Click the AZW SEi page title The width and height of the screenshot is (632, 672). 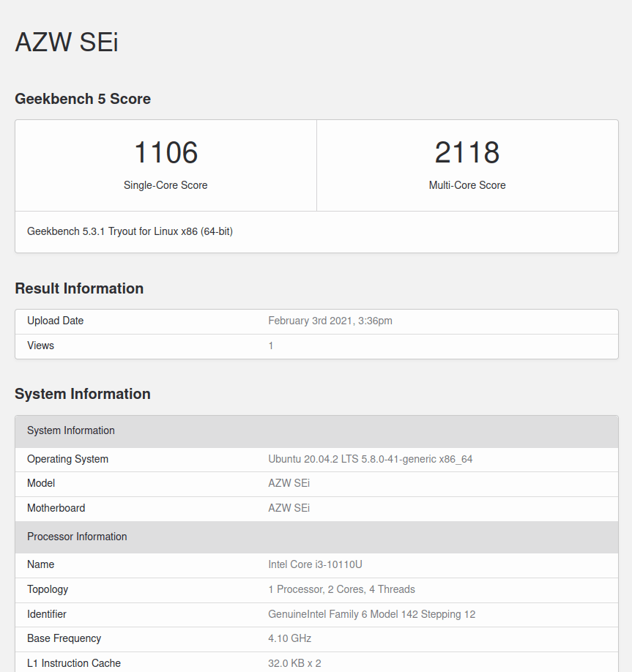pos(67,42)
